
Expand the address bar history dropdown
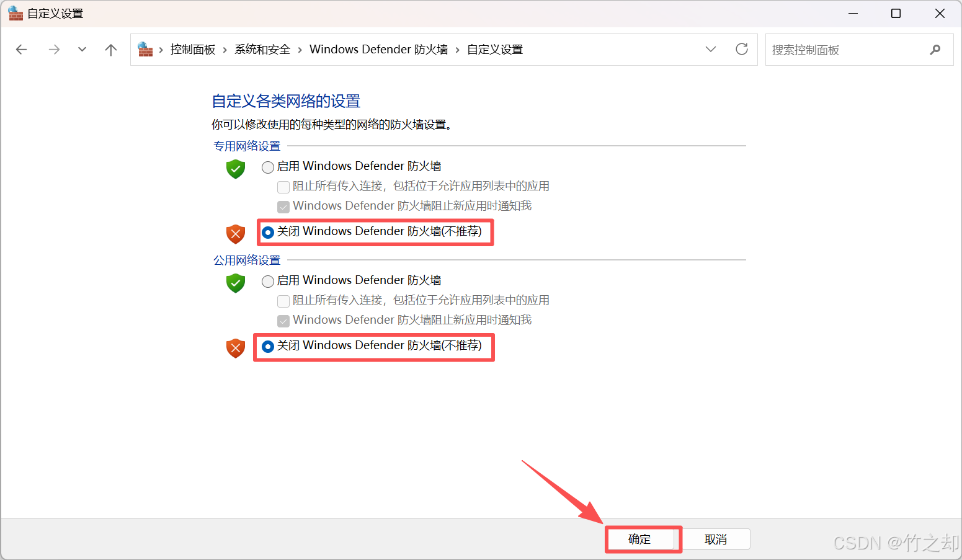[711, 50]
